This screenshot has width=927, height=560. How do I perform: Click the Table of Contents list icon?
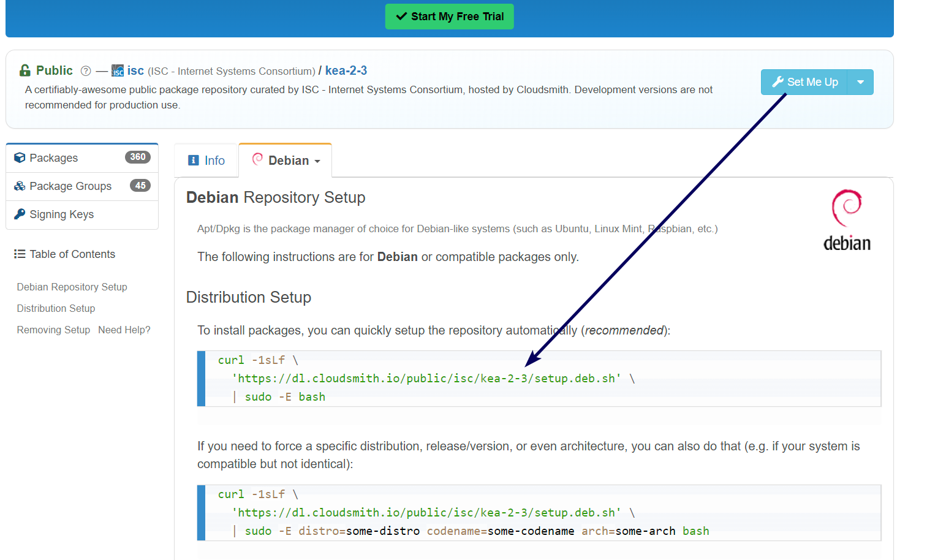tap(20, 254)
